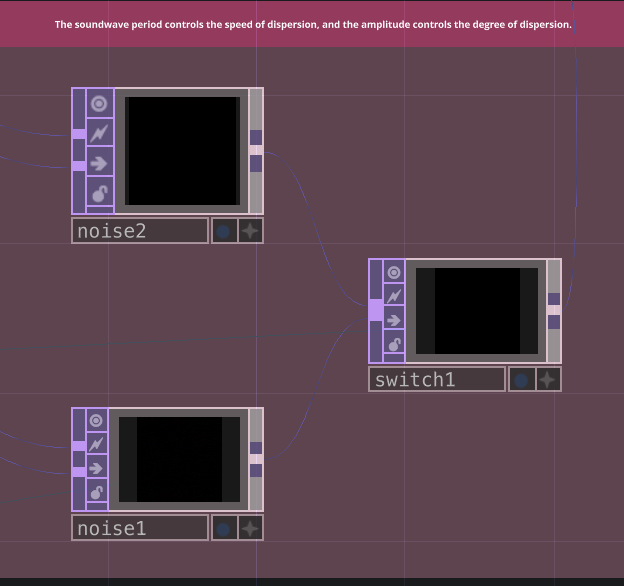The width and height of the screenshot is (624, 586).
Task: Click the upper input connector of noise1
Action: pyautogui.click(x=79, y=446)
